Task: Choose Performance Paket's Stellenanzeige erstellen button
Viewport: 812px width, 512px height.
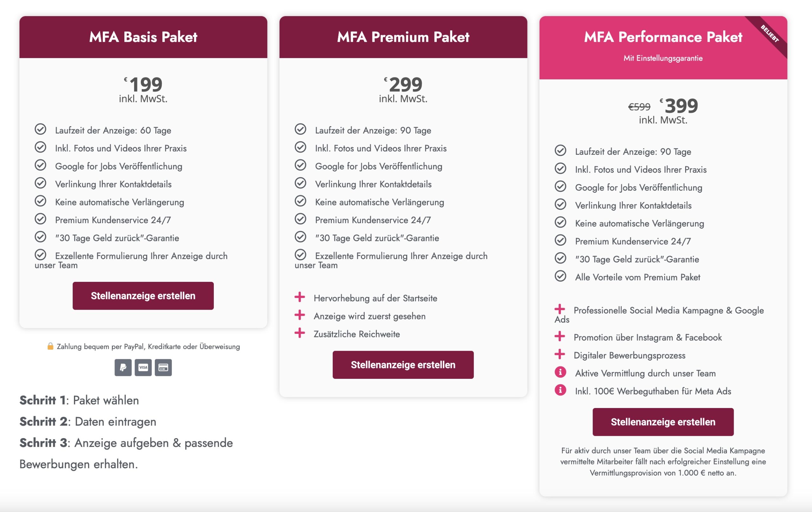Action: click(x=663, y=422)
